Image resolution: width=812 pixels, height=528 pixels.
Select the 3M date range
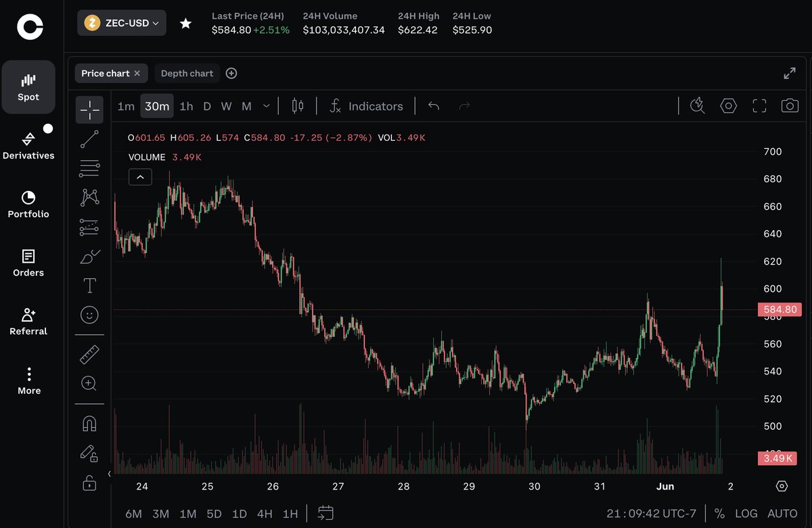(160, 514)
